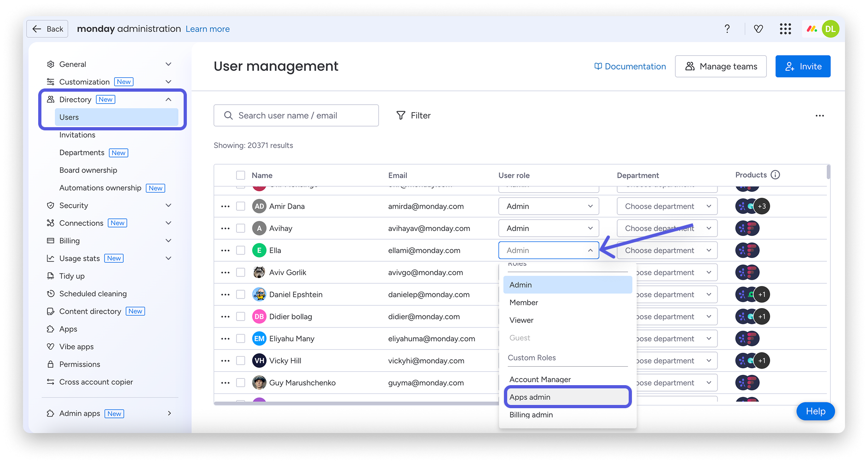The width and height of the screenshot is (868, 463).
Task: Click Amir Dana's product icons
Action: pos(752,206)
